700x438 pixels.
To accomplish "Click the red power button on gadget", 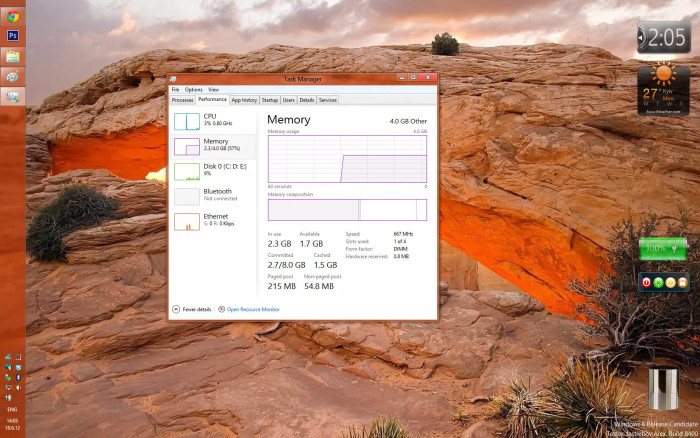I will pos(646,282).
